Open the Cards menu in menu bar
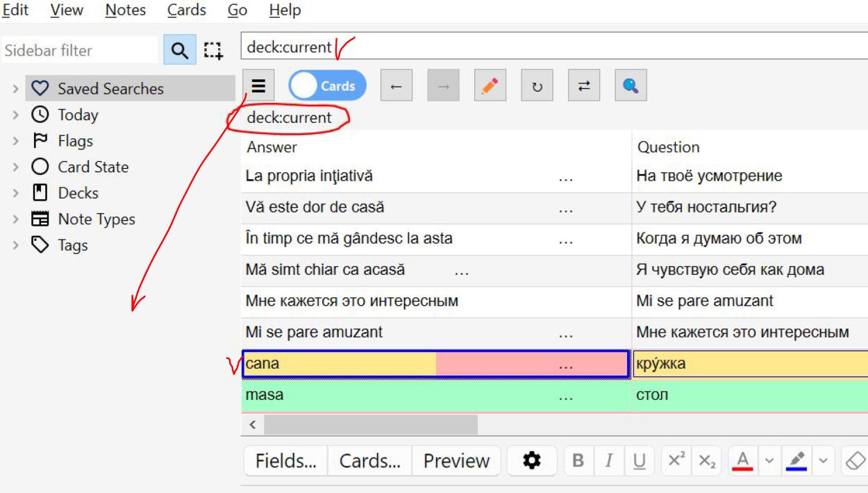 [187, 10]
